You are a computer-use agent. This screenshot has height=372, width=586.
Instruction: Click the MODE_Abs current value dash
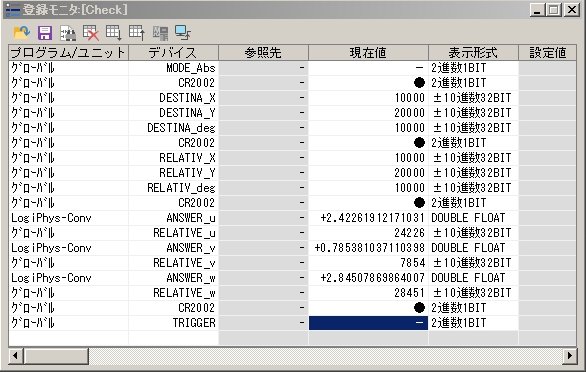coord(368,68)
